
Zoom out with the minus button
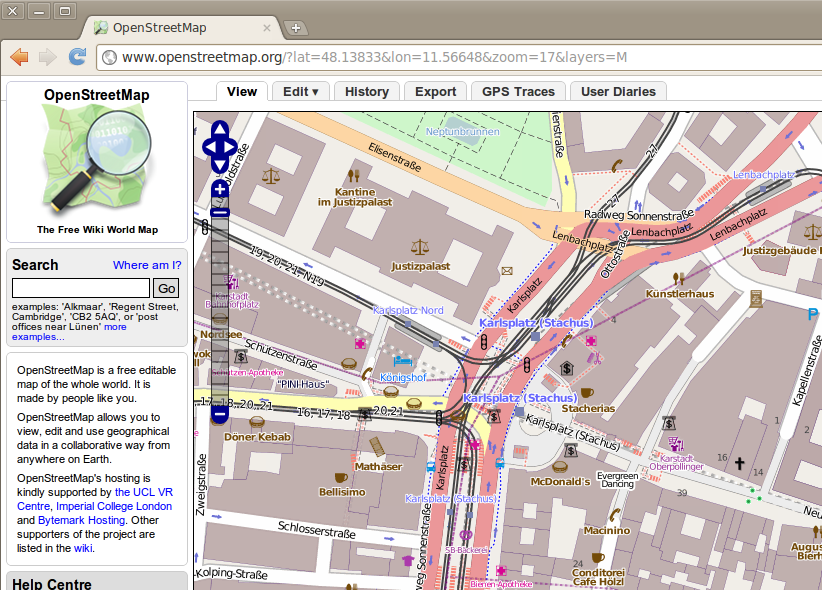coord(220,415)
